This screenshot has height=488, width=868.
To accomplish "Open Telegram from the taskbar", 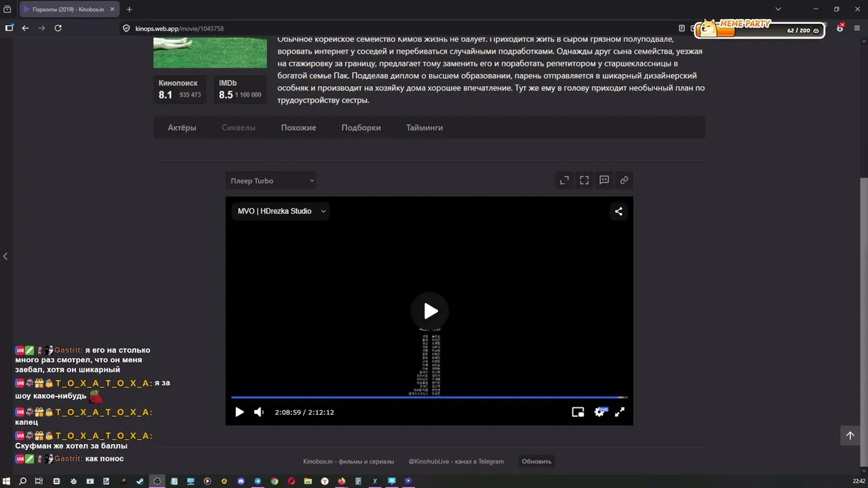I will coord(258,481).
